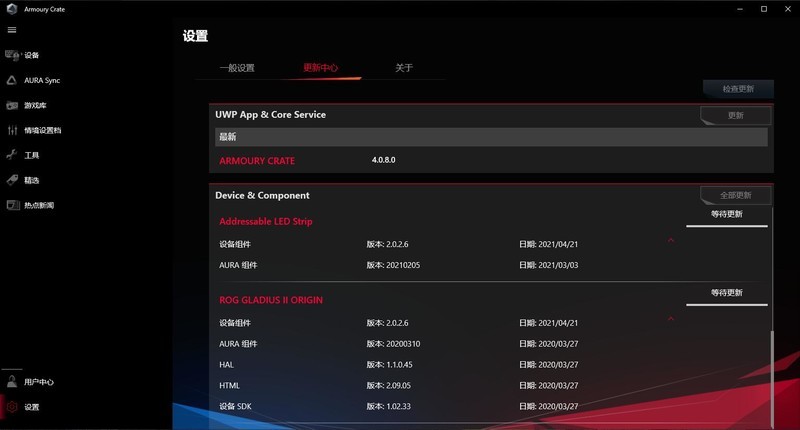Open User Center (用户中心) person icon
The height and width of the screenshot is (430, 800).
pos(12,381)
